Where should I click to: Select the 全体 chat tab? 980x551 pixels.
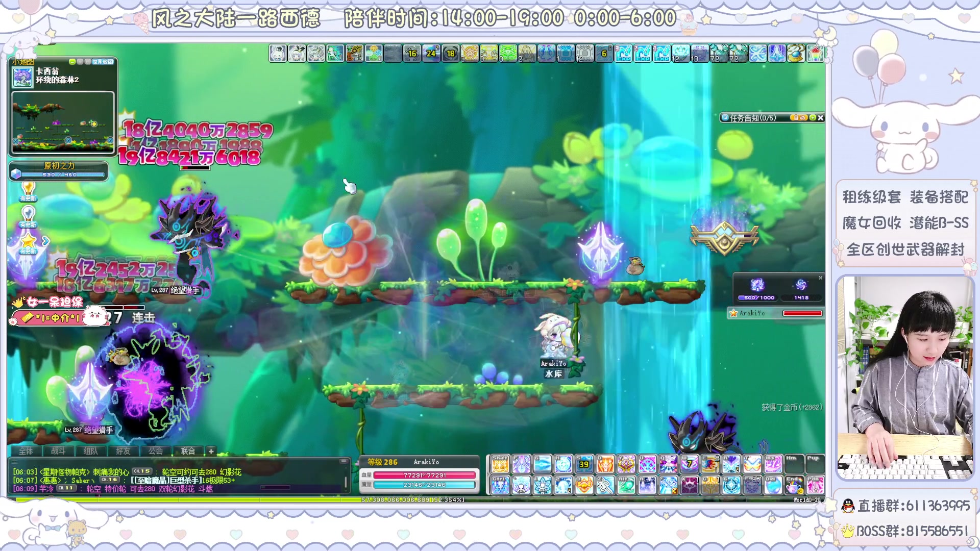tap(26, 451)
